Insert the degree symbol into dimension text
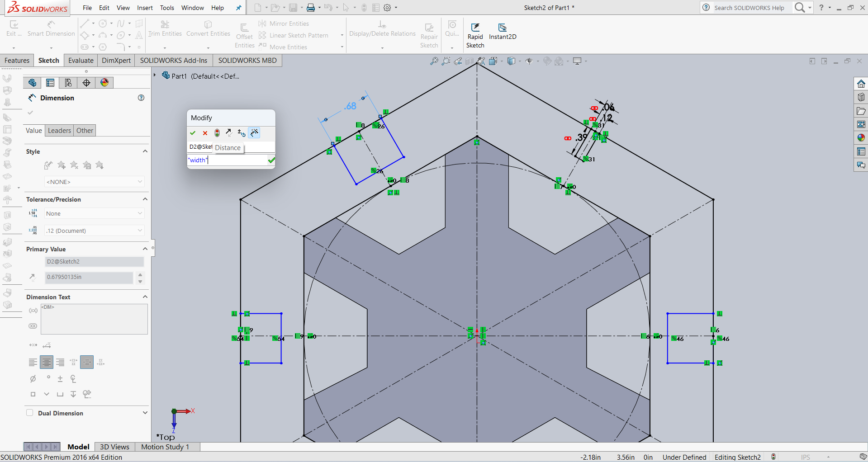 [48, 377]
